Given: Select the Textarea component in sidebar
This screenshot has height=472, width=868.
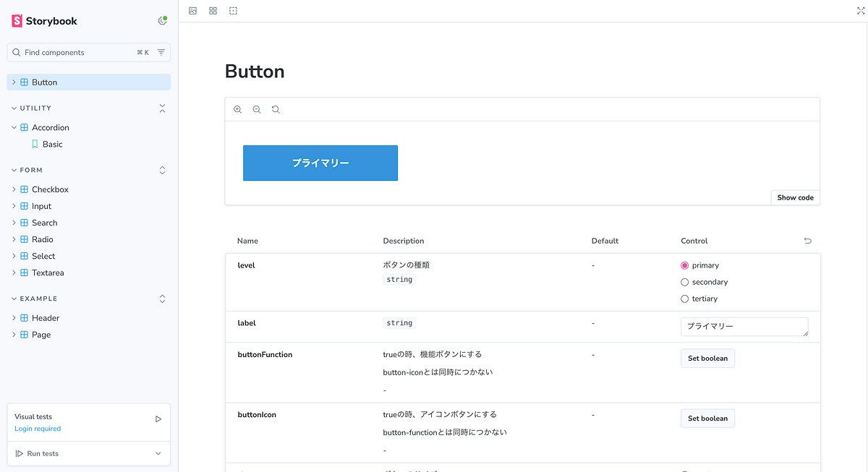Looking at the screenshot, I should pyautogui.click(x=48, y=273).
